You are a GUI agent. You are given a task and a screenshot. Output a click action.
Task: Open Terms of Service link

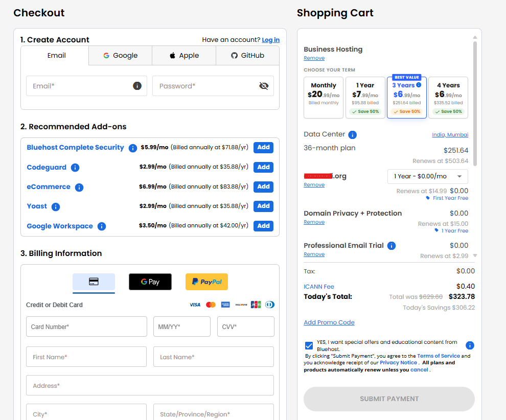[x=438, y=356]
